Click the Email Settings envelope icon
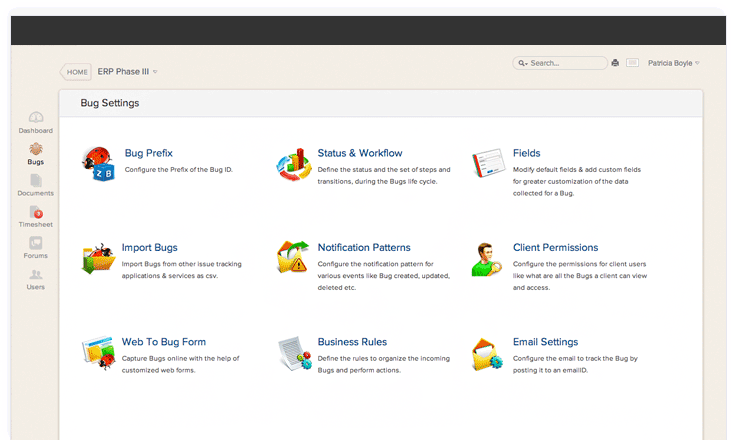The width and height of the screenshot is (733, 440). pos(488,353)
